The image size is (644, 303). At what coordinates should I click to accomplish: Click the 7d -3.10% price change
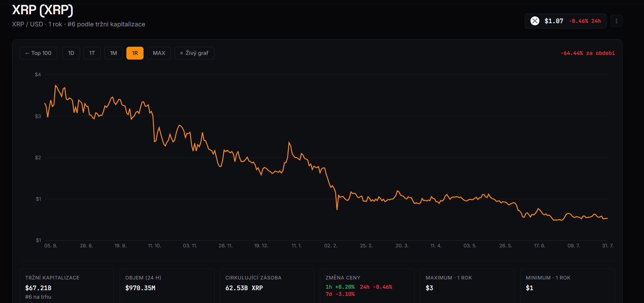pyautogui.click(x=340, y=294)
